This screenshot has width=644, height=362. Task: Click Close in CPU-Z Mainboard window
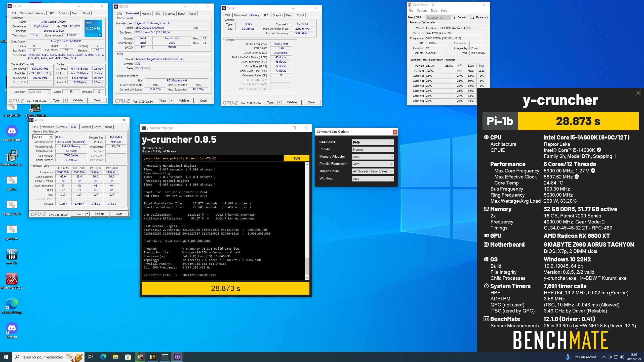[203, 101]
